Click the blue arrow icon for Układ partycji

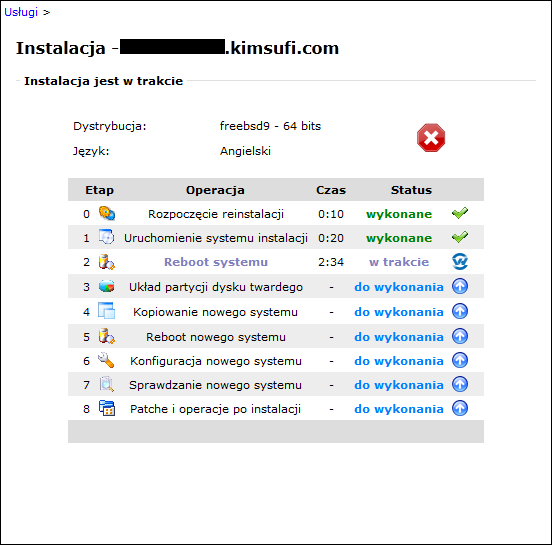coord(460,286)
